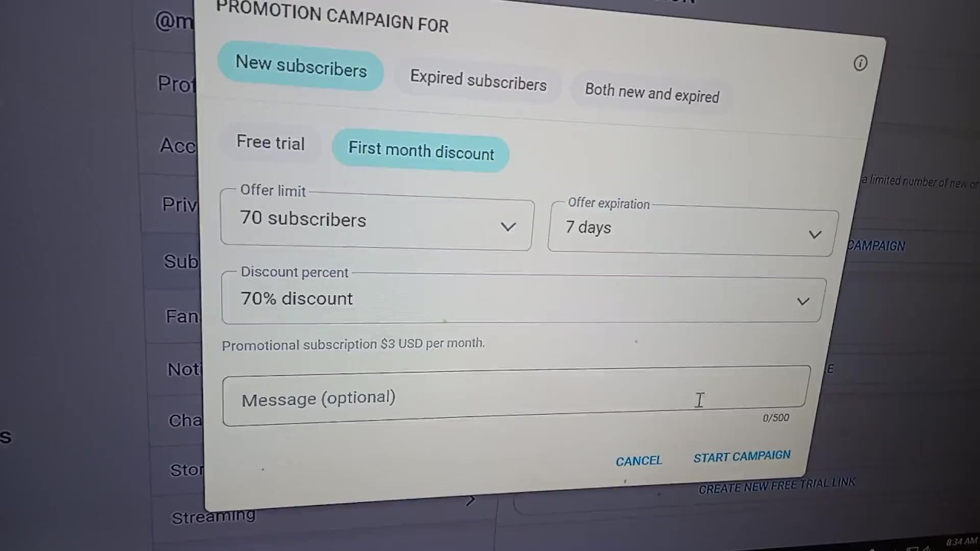This screenshot has width=980, height=551.
Task: Open the partially hidden Sub settings item
Action: tap(181, 262)
